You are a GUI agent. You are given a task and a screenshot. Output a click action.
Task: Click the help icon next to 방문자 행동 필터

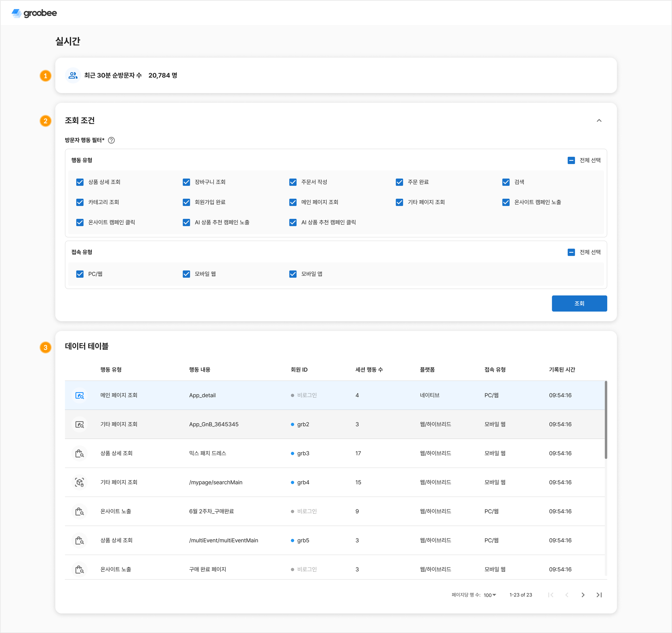111,140
